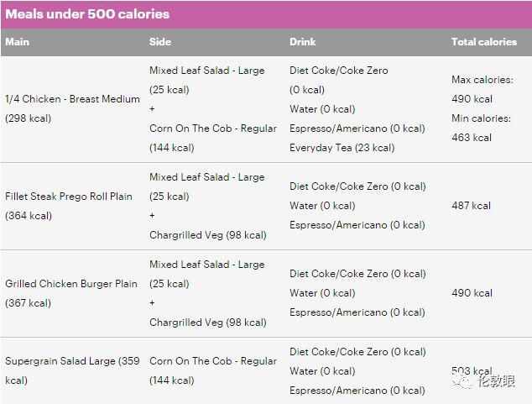Click 'Everyday Tea (23 kcal)' drink entry

(x=342, y=148)
